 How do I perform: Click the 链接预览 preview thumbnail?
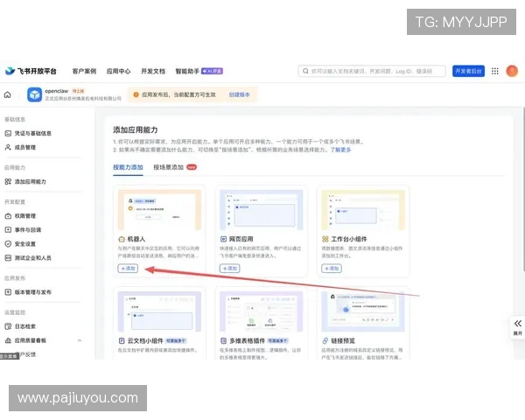pyautogui.click(x=363, y=311)
